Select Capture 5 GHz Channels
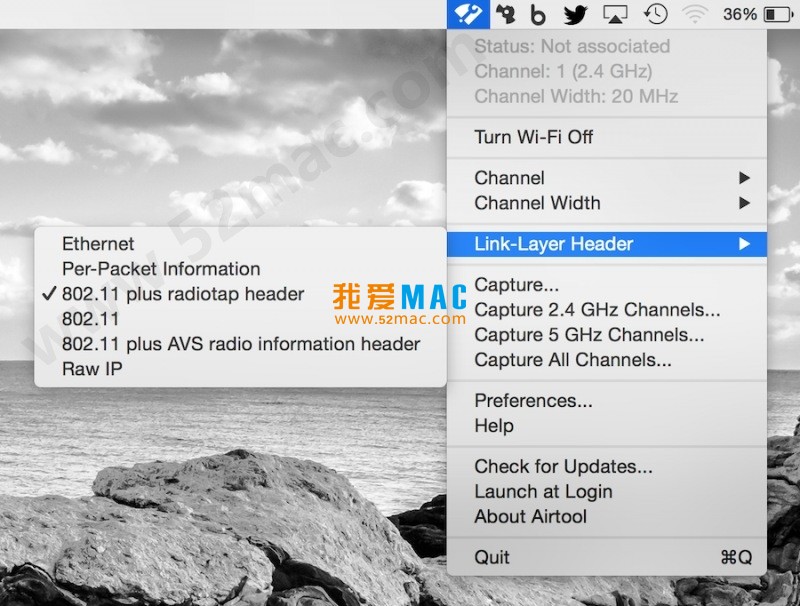800x606 pixels. (589, 335)
